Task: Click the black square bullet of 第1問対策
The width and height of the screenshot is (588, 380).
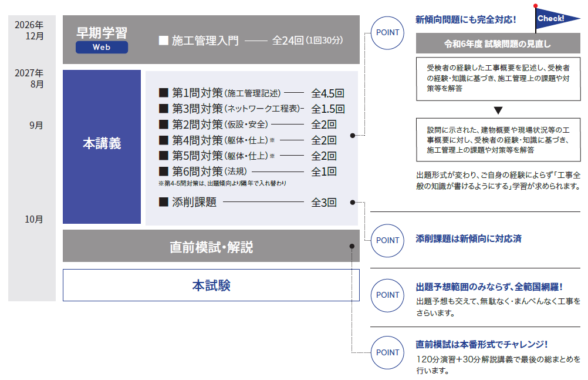Action: tap(164, 93)
